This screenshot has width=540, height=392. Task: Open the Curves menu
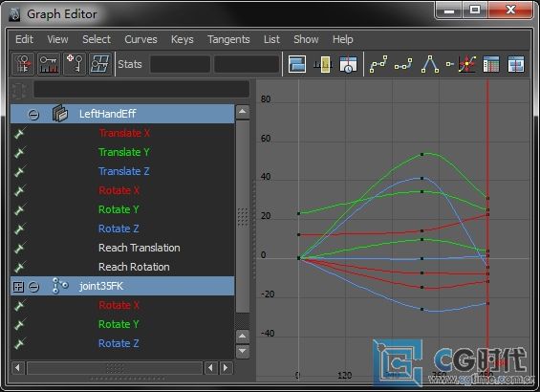coord(140,39)
